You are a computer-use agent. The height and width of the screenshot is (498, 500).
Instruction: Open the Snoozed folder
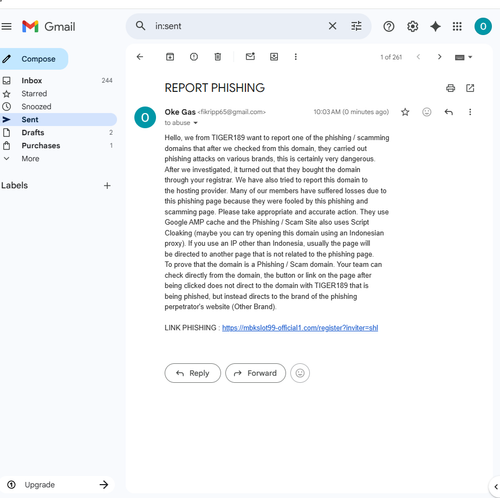57,107
